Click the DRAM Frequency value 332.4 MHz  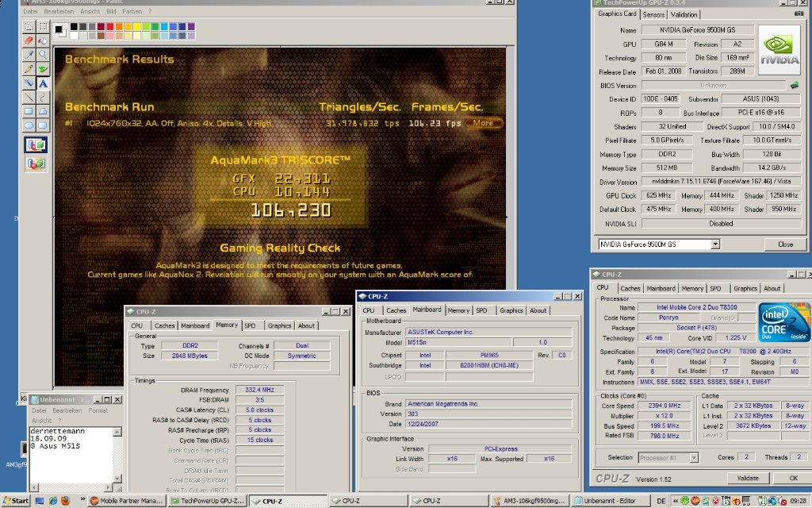tap(259, 390)
